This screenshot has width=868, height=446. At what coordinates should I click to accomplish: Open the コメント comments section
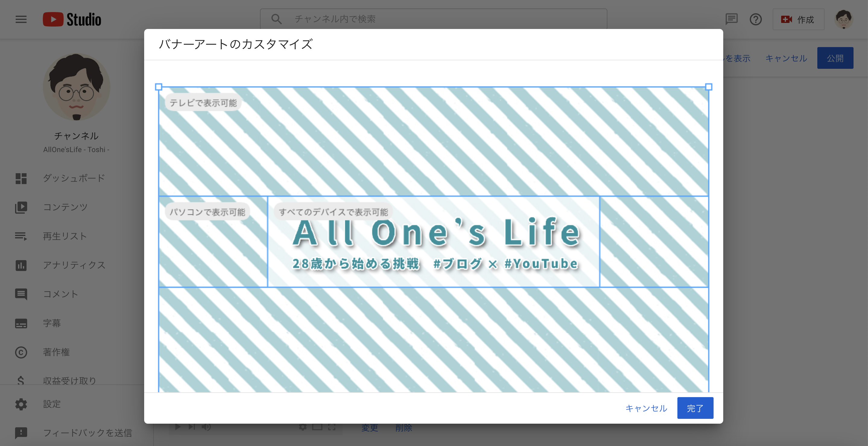[x=61, y=294]
